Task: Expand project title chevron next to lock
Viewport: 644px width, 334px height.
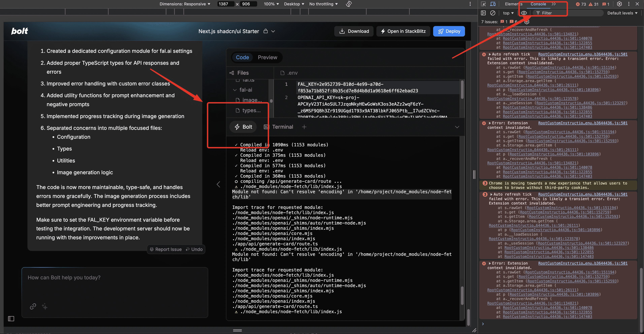Action: click(273, 31)
